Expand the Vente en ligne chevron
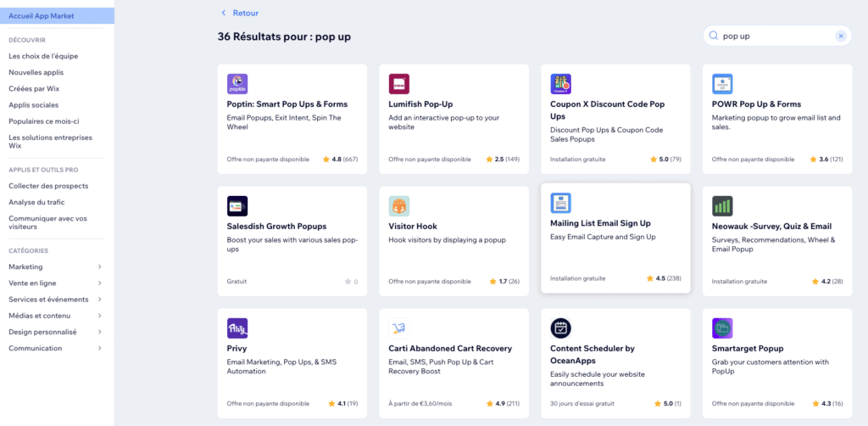Viewport: 868px width, 426px height. [x=100, y=283]
